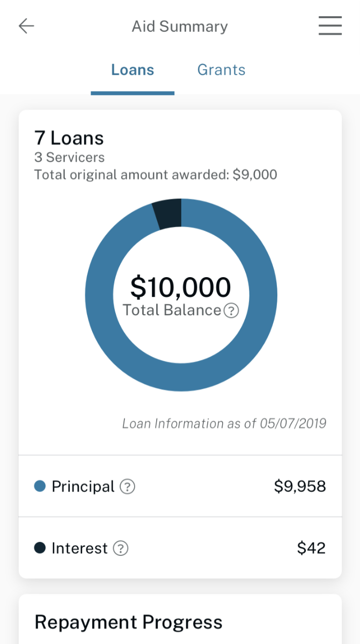Tap the 7 Loans heading
This screenshot has width=360, height=644.
tap(69, 138)
